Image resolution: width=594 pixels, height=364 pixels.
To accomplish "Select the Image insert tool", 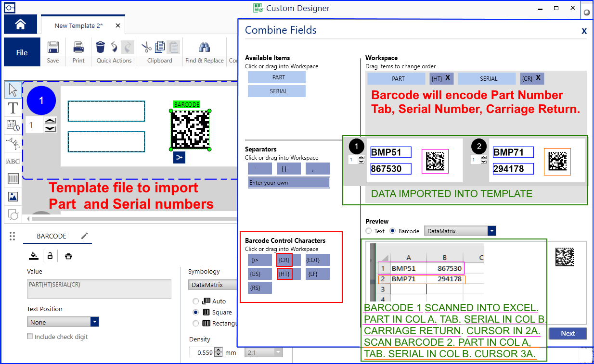I will (x=13, y=197).
